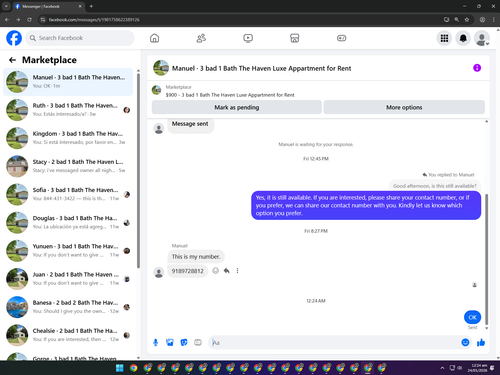Viewport: 500px width, 375px height.
Task: Open the Gaming icon in top navigation
Action: [342, 38]
